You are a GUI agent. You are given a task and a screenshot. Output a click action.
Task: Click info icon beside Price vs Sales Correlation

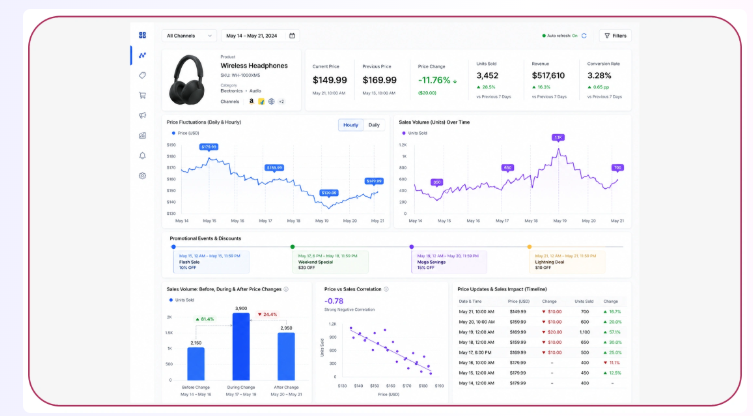[x=386, y=289]
